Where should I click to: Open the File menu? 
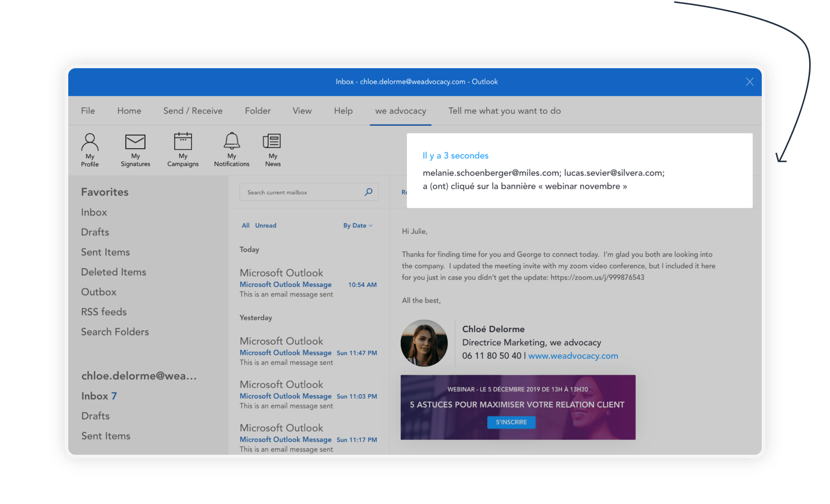click(x=88, y=111)
